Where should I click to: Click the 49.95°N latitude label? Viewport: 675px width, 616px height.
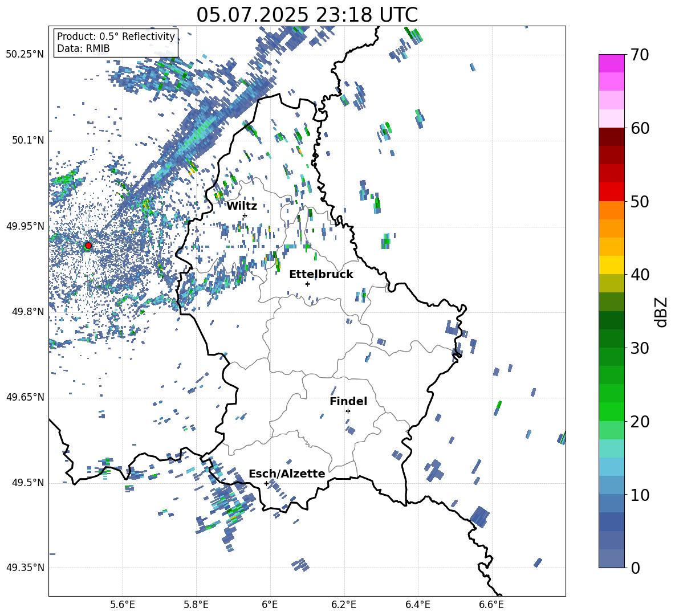click(x=25, y=226)
